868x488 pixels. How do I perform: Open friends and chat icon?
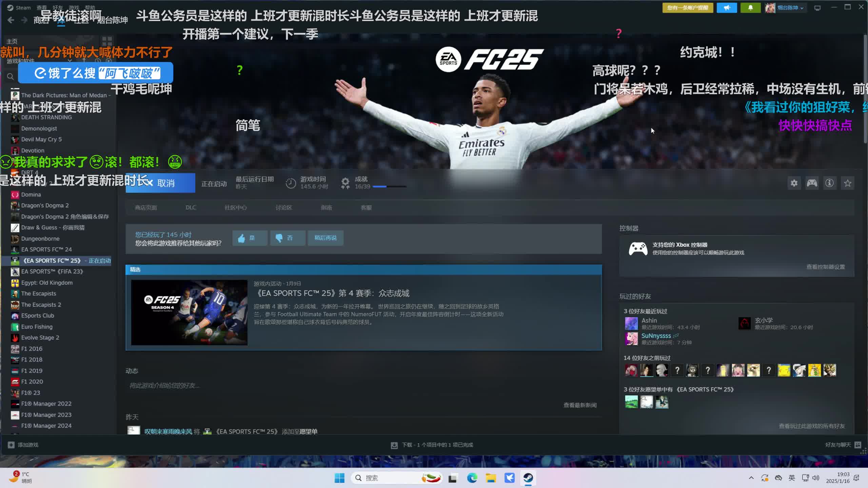(x=858, y=445)
